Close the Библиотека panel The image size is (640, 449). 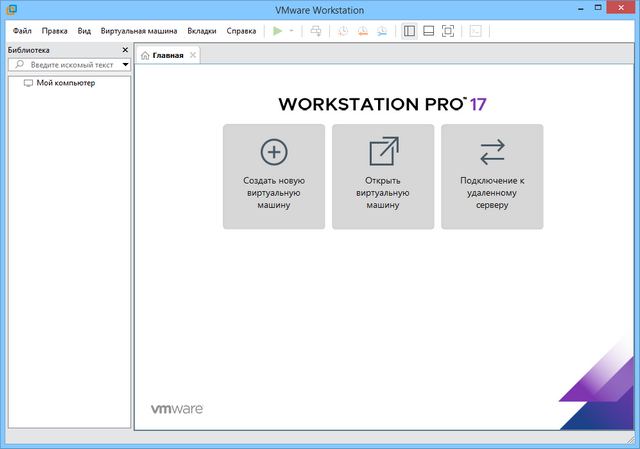point(125,50)
